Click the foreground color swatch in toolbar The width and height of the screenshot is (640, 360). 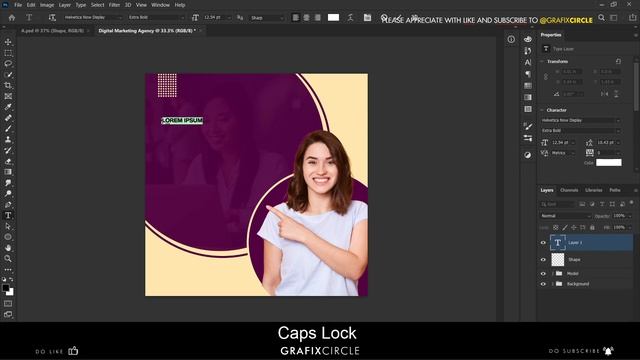click(6, 288)
